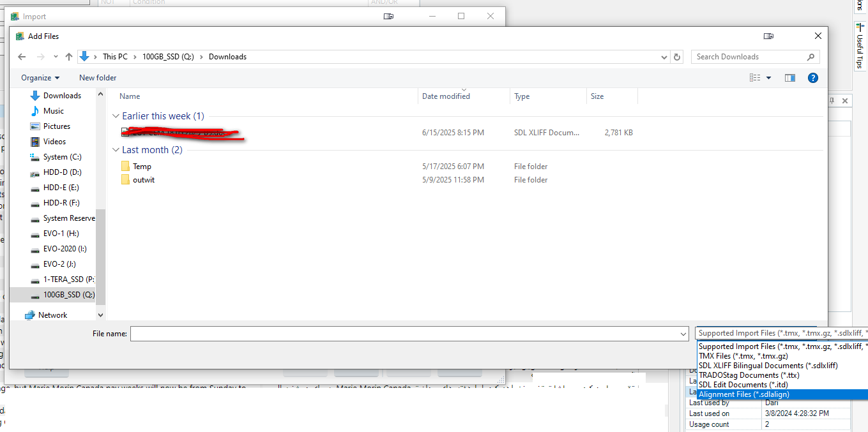Choose SDL Edit Documents (*.itd) option

(782, 385)
